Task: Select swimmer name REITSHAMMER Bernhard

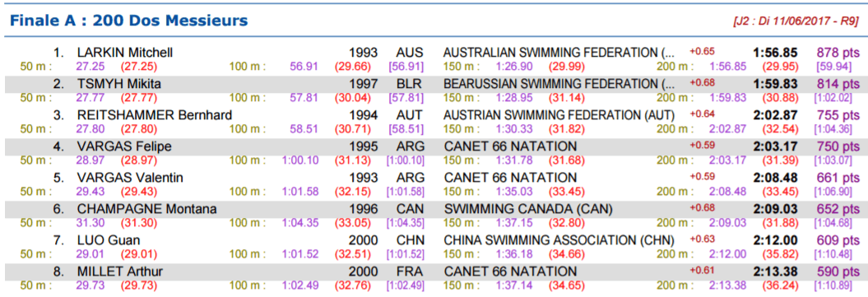Action: point(155,115)
